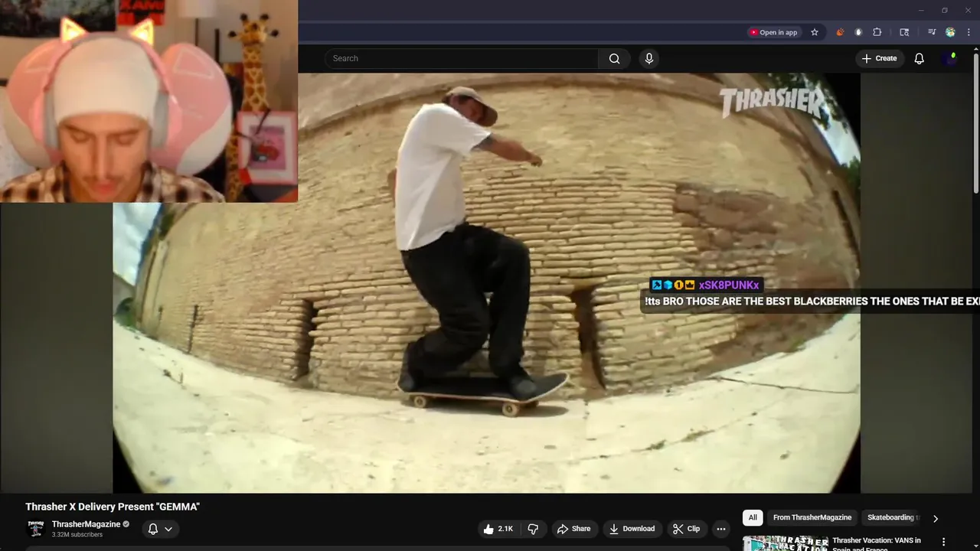The width and height of the screenshot is (980, 551).
Task: Like the video (2.1K)
Action: tap(498, 529)
